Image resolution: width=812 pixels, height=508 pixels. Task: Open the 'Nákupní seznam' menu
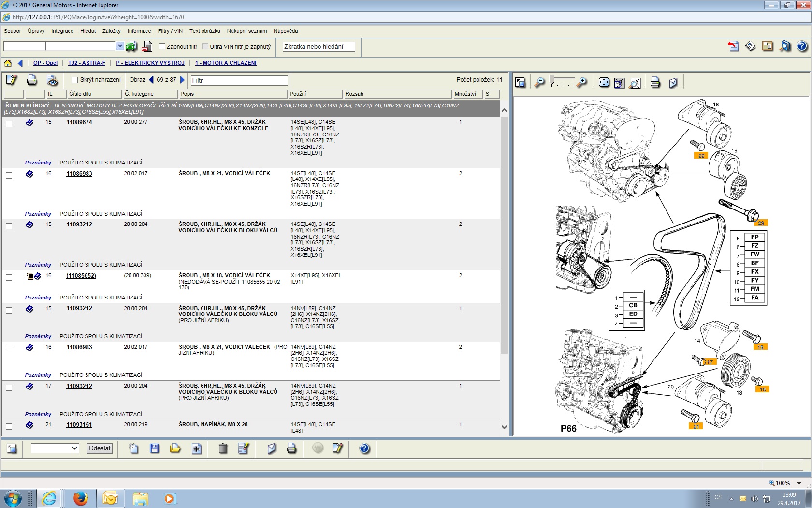click(x=246, y=31)
